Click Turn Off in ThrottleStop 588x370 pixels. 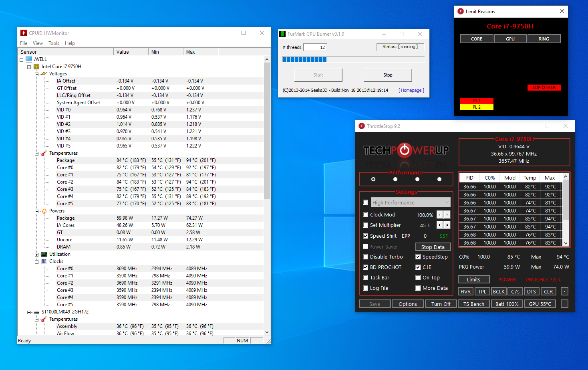[441, 304]
